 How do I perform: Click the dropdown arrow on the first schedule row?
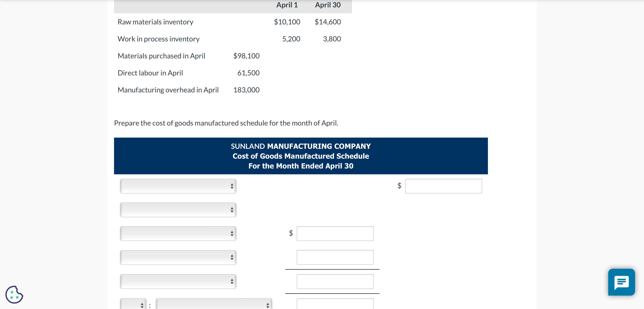[232, 186]
